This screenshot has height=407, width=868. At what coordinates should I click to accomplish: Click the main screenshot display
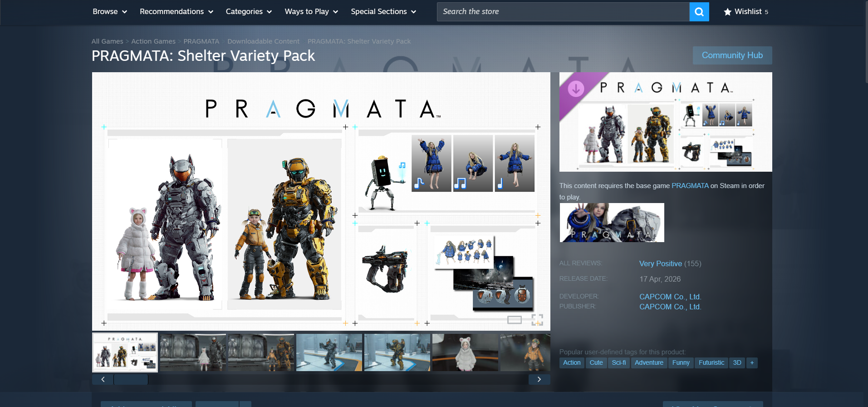[321, 201]
